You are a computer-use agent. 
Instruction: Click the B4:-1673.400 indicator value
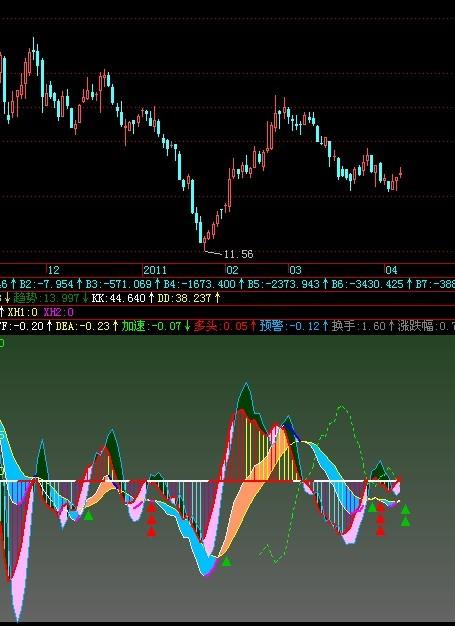tap(200, 284)
